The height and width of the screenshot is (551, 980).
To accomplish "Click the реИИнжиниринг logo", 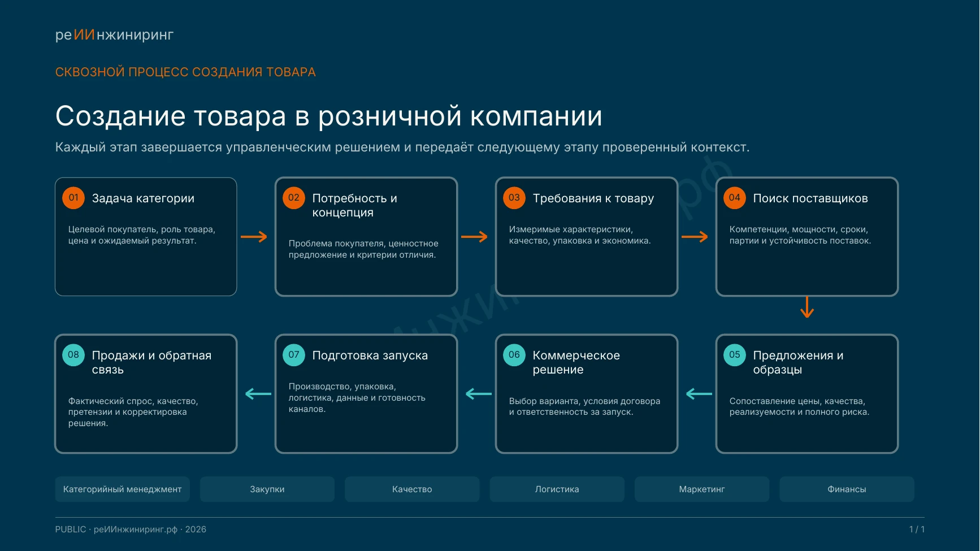I will pos(114,35).
